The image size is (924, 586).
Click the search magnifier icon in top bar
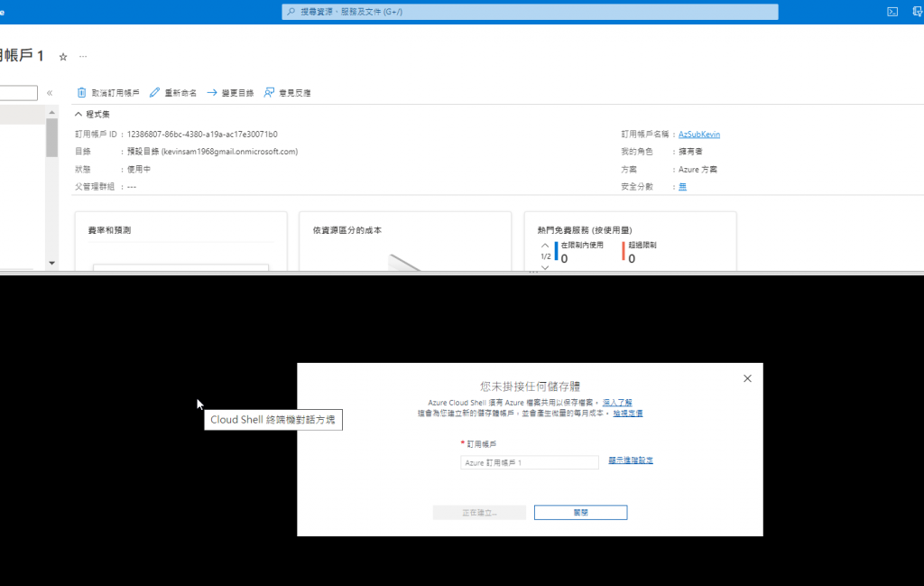point(291,11)
